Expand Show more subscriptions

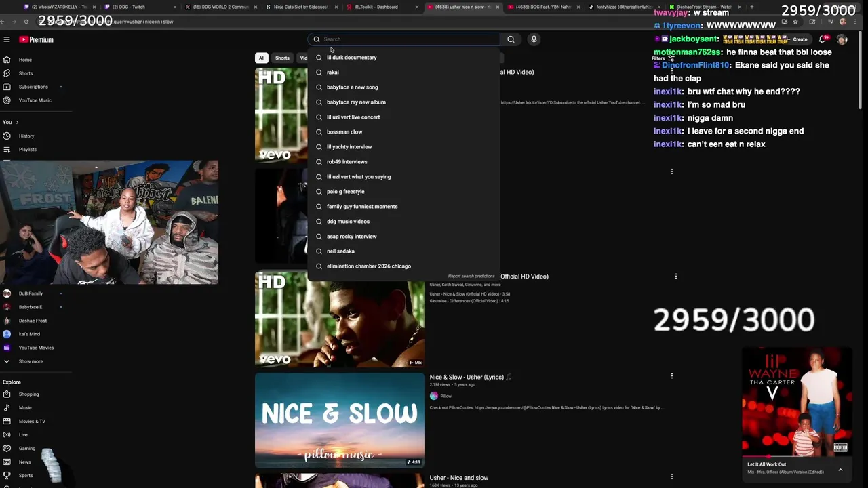31,361
